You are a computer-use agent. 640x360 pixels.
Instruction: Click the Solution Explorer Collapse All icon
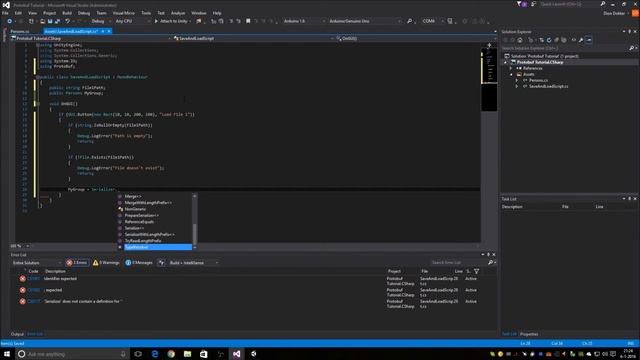pyautogui.click(x=556, y=40)
